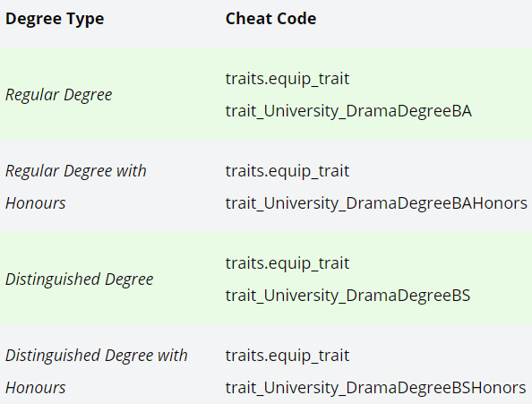The width and height of the screenshot is (532, 404).
Task: Select the Distinguished Degree label
Action: pyautogui.click(x=80, y=279)
